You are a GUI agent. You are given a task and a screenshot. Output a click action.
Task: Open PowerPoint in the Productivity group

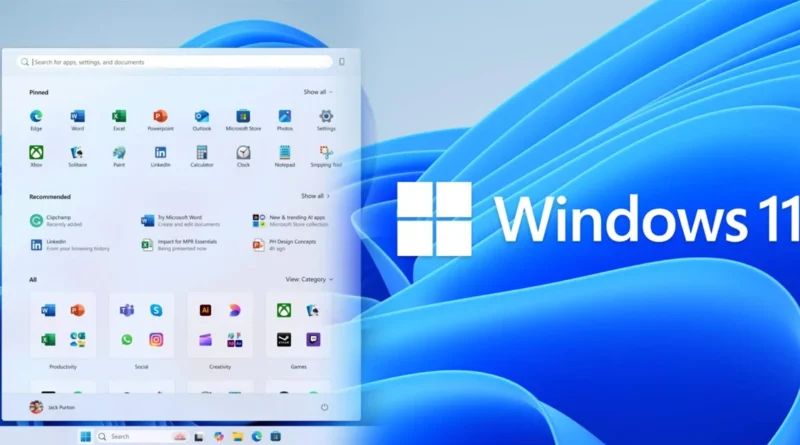point(78,310)
